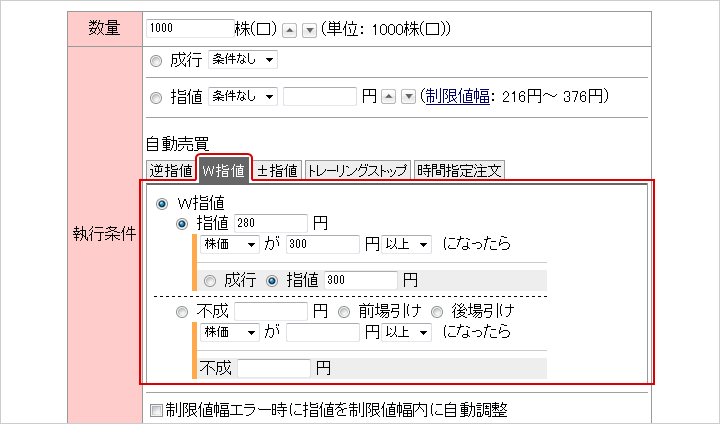The height and width of the screenshot is (424, 720).
Task: Click the 300 field in the gray 成行/指値 row
Action: [361, 280]
